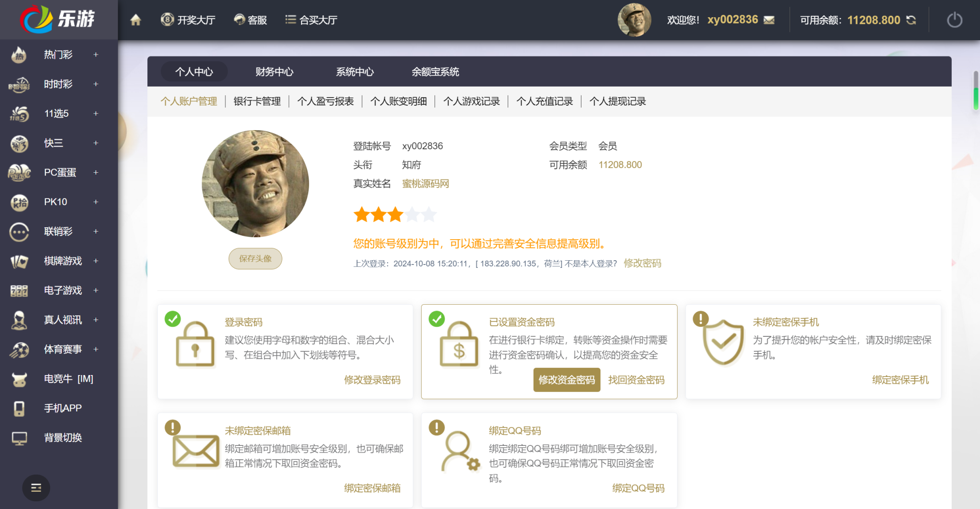Click the 保存头像 button
The image size is (980, 509).
[255, 259]
